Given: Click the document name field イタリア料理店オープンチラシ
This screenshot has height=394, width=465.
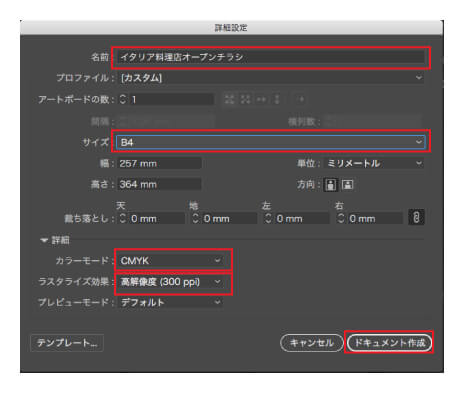Looking at the screenshot, I should pos(270,57).
